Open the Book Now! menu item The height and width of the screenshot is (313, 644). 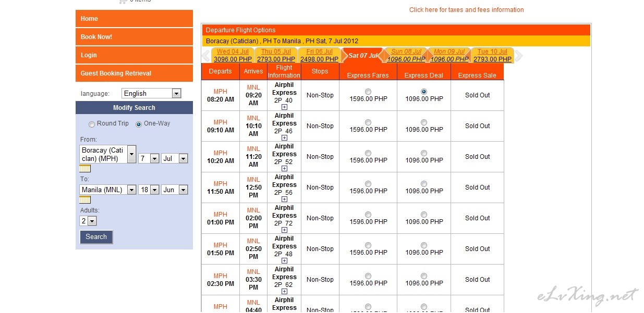[134, 37]
